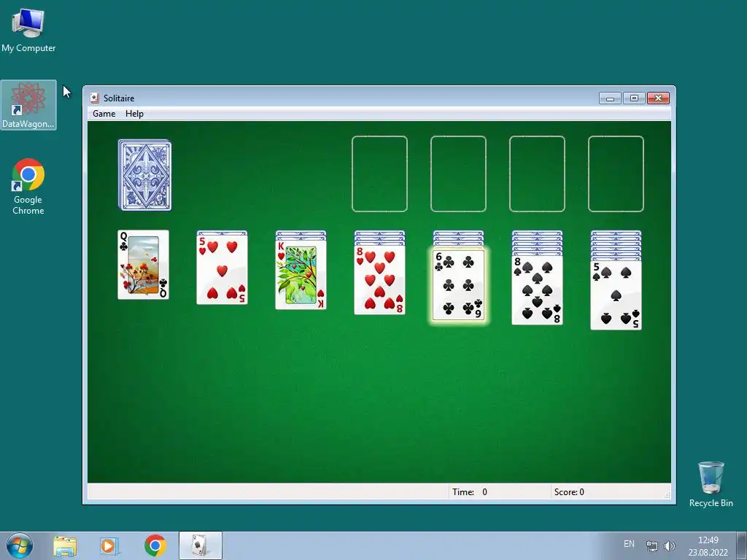Viewport: 747px width, 560px height.
Task: Click the fourth empty foundation slot
Action: (616, 174)
